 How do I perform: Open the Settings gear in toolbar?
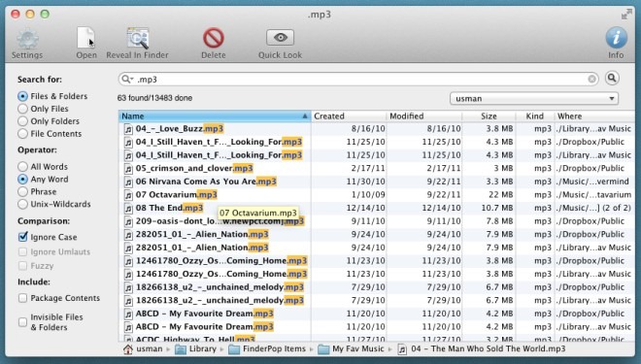point(27,39)
